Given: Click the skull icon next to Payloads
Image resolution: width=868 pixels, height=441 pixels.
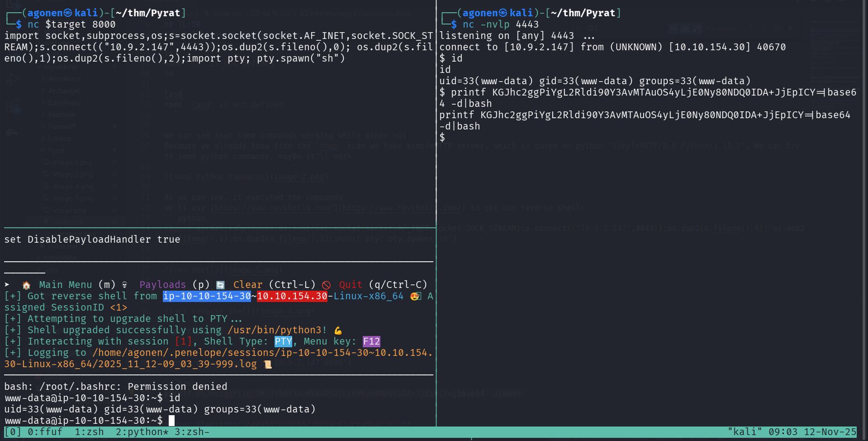Looking at the screenshot, I should point(125,284).
